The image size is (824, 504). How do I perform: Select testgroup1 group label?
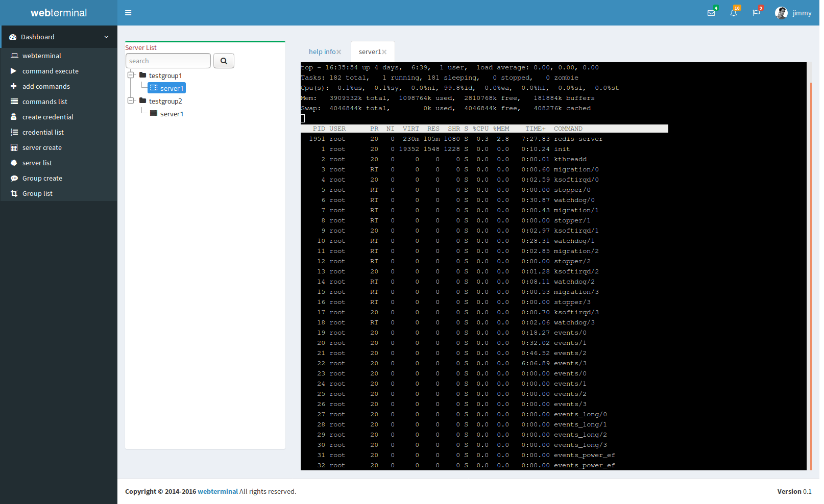tap(165, 75)
